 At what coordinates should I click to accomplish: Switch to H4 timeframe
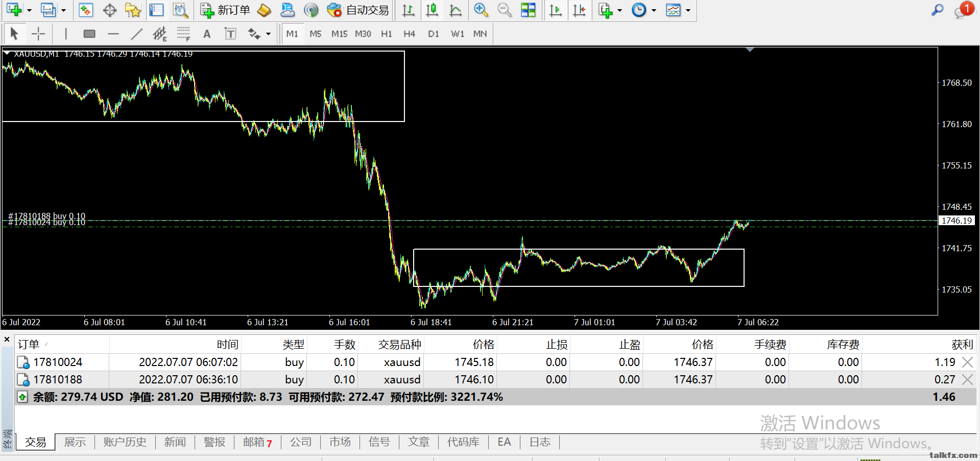[x=410, y=34]
